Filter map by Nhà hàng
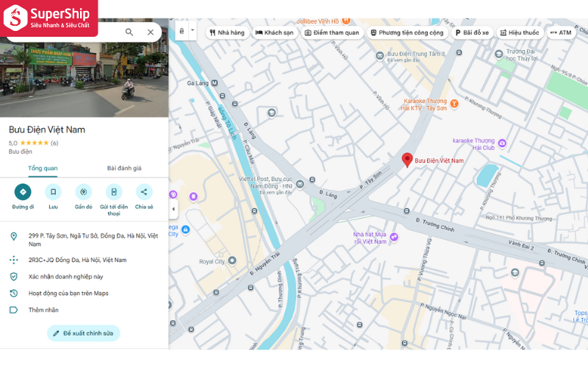This screenshot has width=588, height=368. pyautogui.click(x=227, y=32)
